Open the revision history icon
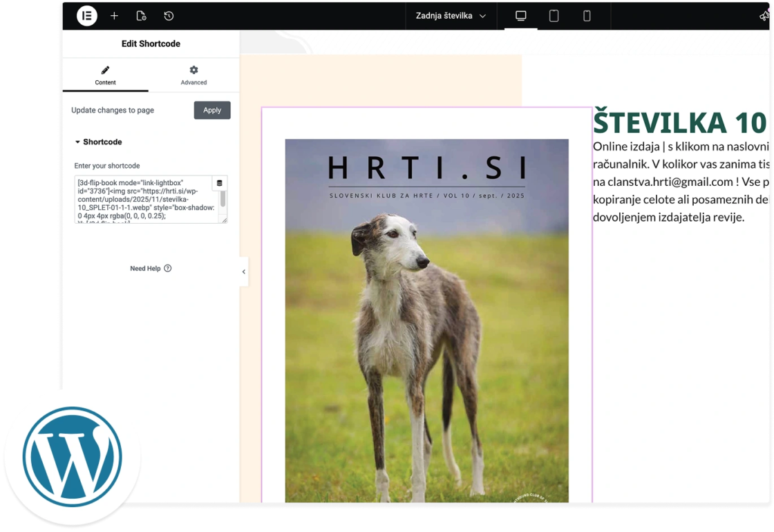The width and height of the screenshot is (774, 532). pos(169,16)
